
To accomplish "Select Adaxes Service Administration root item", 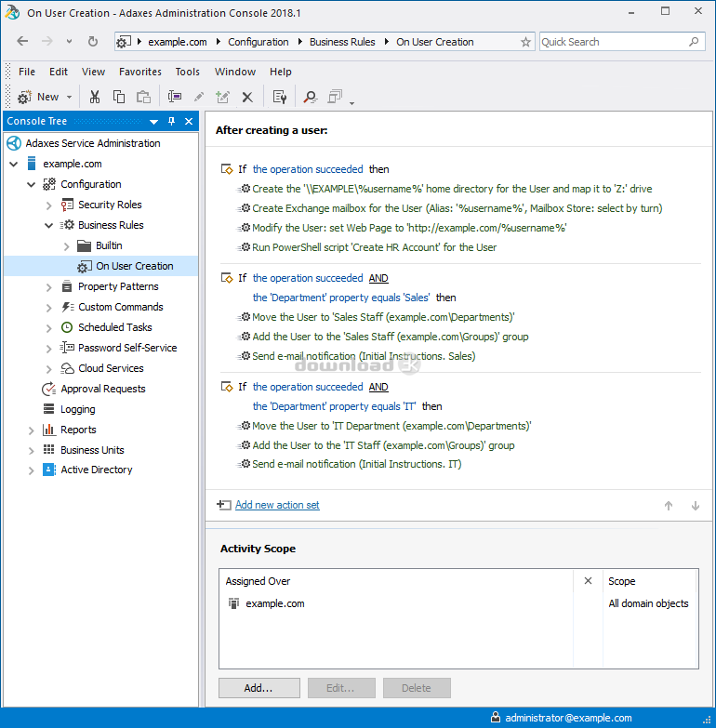I will click(x=92, y=143).
